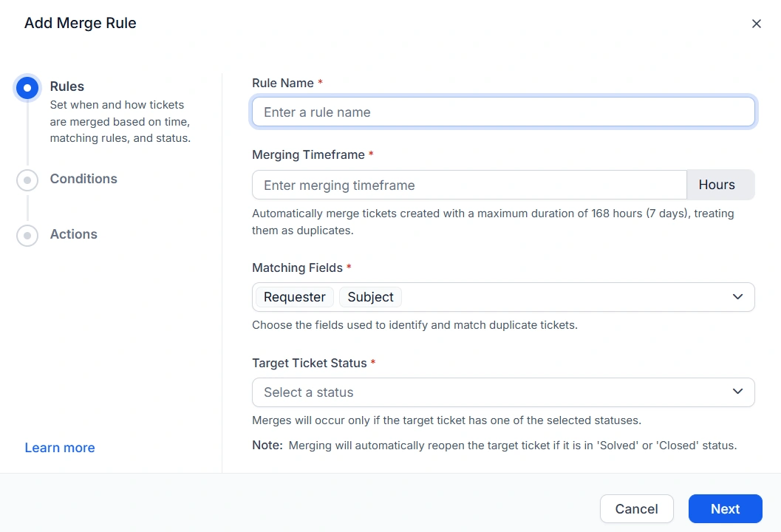The height and width of the screenshot is (532, 781).
Task: Select the Actions step indicator circle
Action: click(27, 235)
